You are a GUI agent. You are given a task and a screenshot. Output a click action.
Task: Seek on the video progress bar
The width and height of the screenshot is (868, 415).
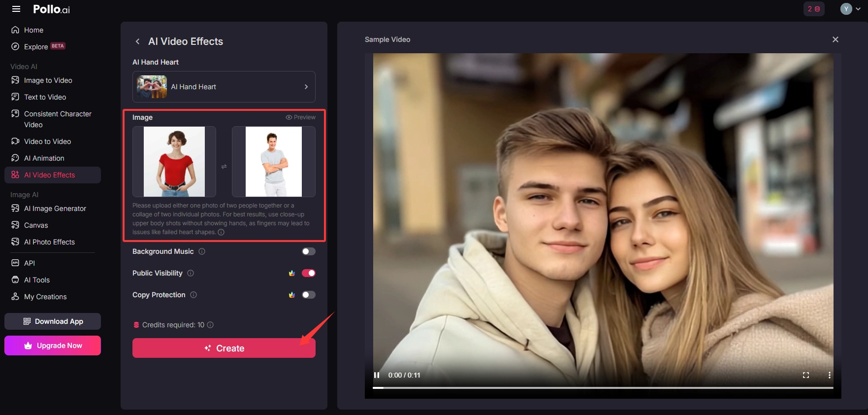603,388
